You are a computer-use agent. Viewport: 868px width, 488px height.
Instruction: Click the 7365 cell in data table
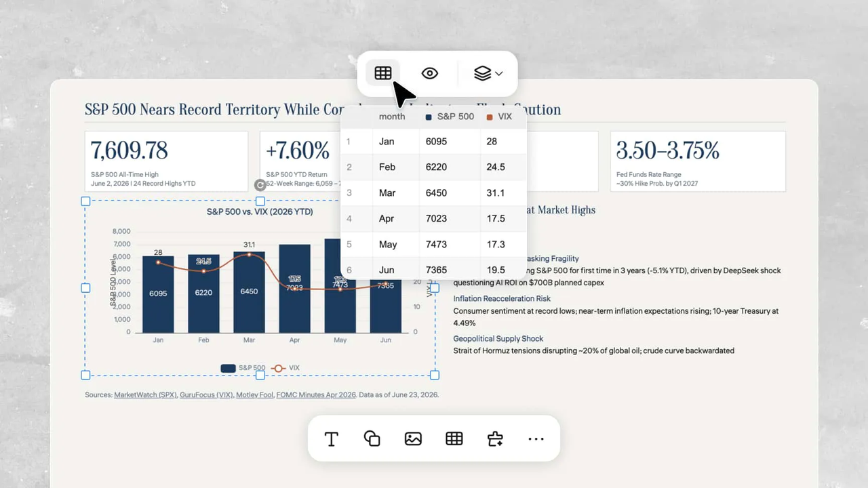[x=450, y=270]
